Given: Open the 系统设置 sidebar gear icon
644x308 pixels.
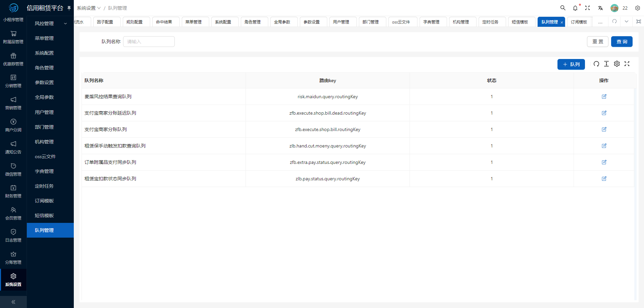Looking at the screenshot, I should [x=13, y=276].
